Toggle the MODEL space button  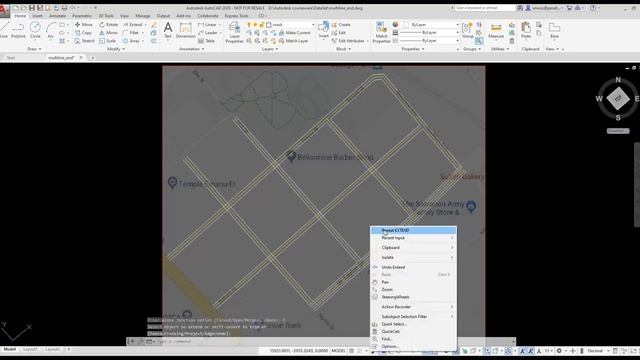(x=338, y=351)
